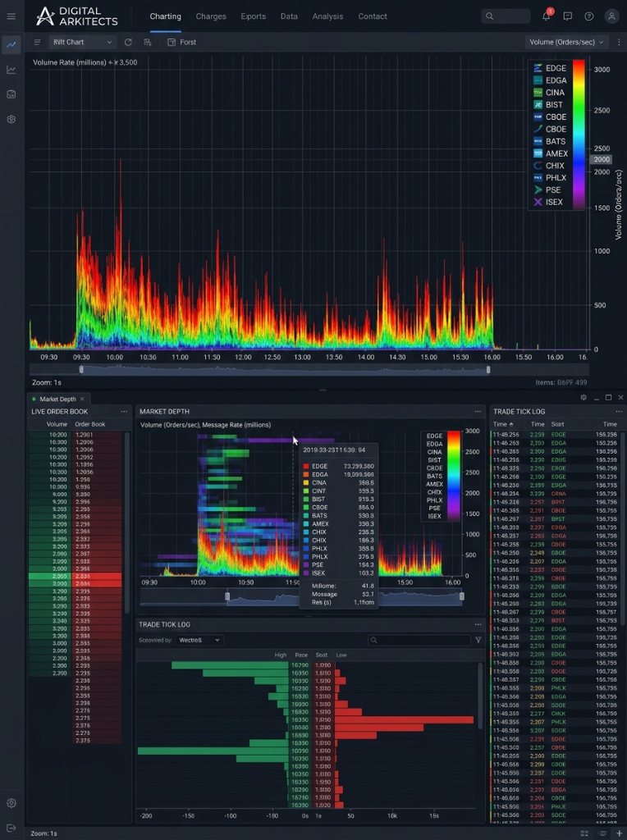Open the chat messages icon
This screenshot has width=627, height=840.
568,16
